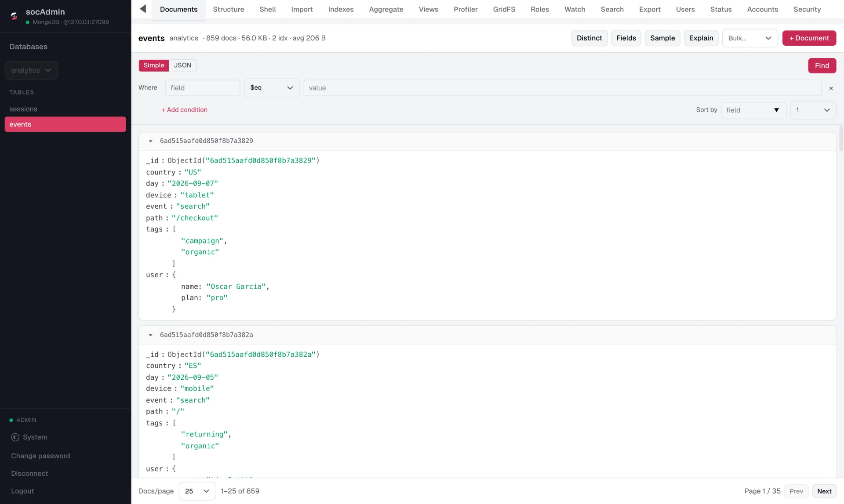Click Logout in the sidebar

click(x=22, y=491)
